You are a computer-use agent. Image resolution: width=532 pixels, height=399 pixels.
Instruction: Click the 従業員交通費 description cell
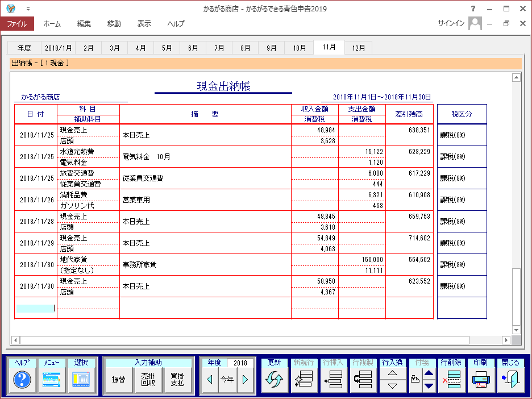click(205, 178)
